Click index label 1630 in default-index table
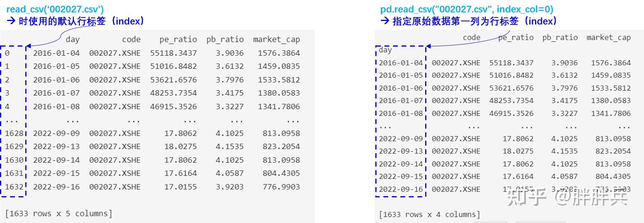Screen dimensions: 644x223 [14, 160]
